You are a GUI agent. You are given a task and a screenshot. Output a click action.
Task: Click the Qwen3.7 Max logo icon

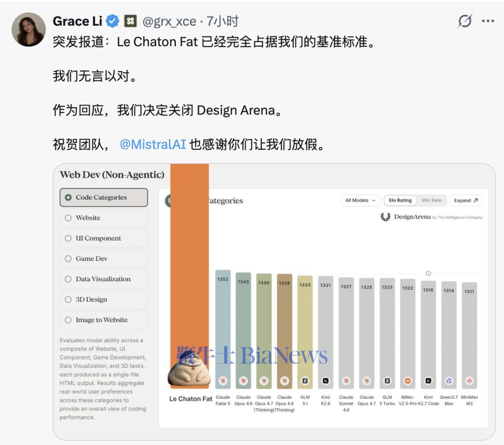pos(449,381)
